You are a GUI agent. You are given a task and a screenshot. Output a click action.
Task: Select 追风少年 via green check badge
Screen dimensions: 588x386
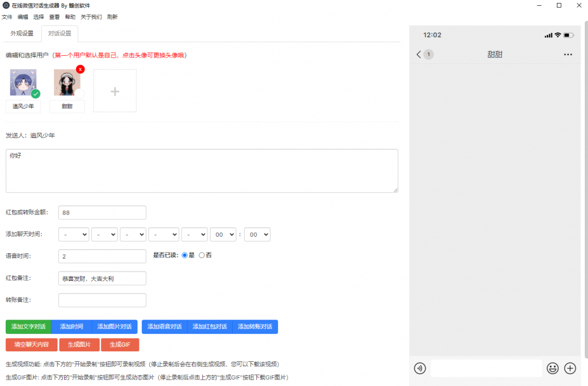tap(36, 93)
